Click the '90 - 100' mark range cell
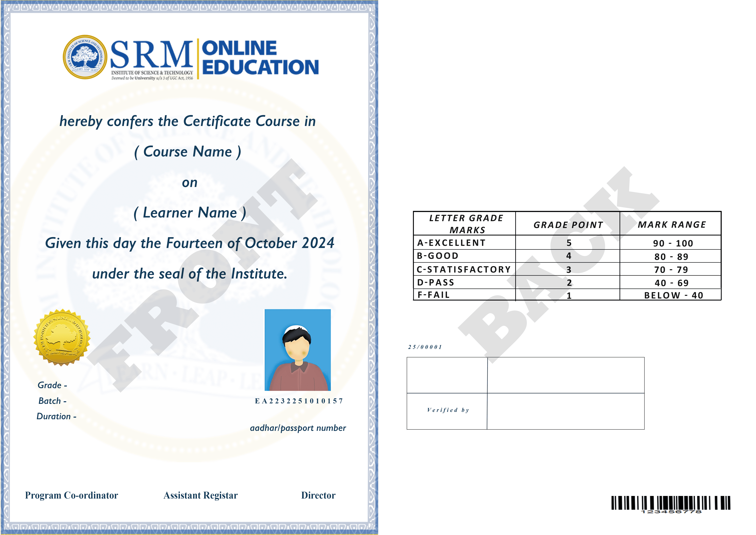This screenshot has width=756, height=535. click(671, 243)
